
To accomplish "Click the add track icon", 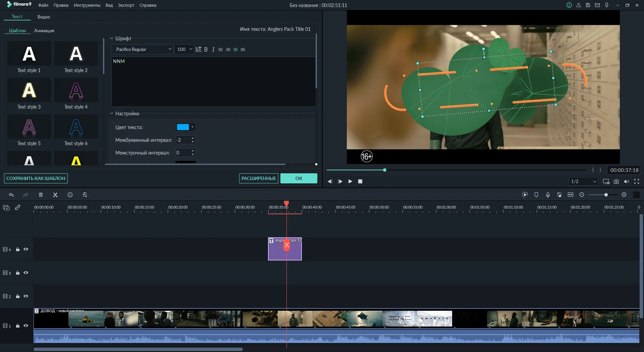I will tap(6, 208).
